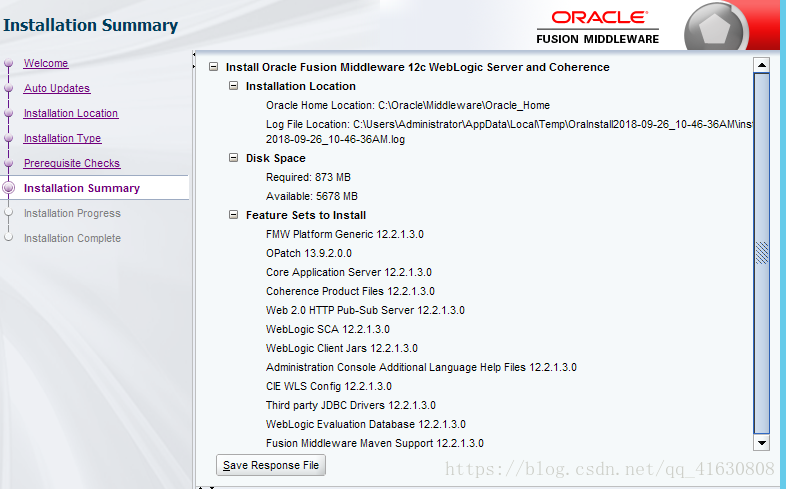The width and height of the screenshot is (786, 489).
Task: Select CIE WLS Config 12.2.1.3.0
Action: (329, 386)
